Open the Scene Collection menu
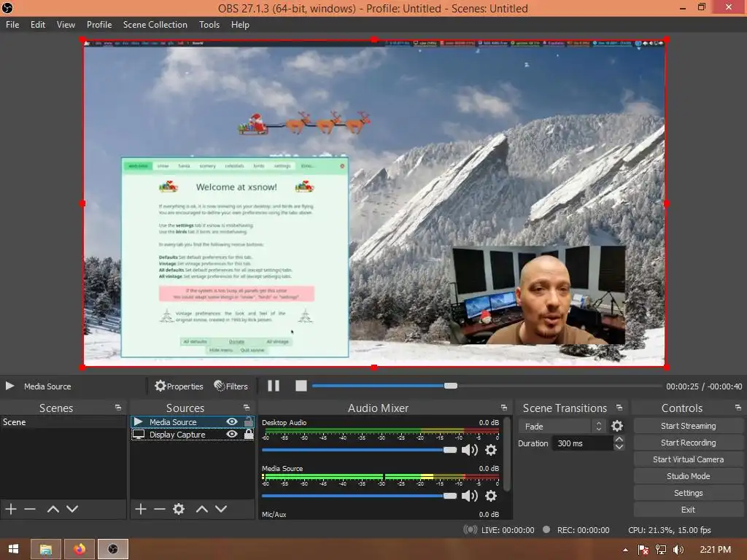 [155, 25]
